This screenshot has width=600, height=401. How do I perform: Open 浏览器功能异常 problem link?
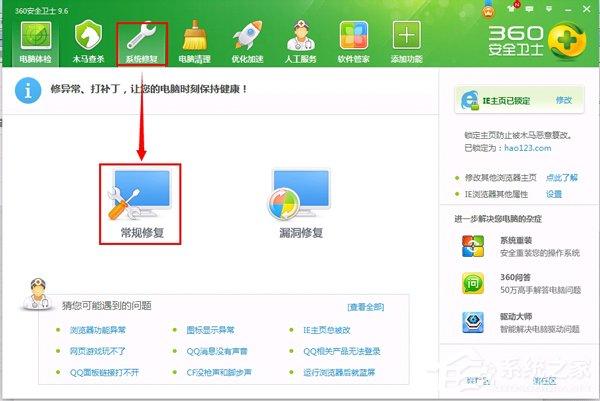[98, 330]
